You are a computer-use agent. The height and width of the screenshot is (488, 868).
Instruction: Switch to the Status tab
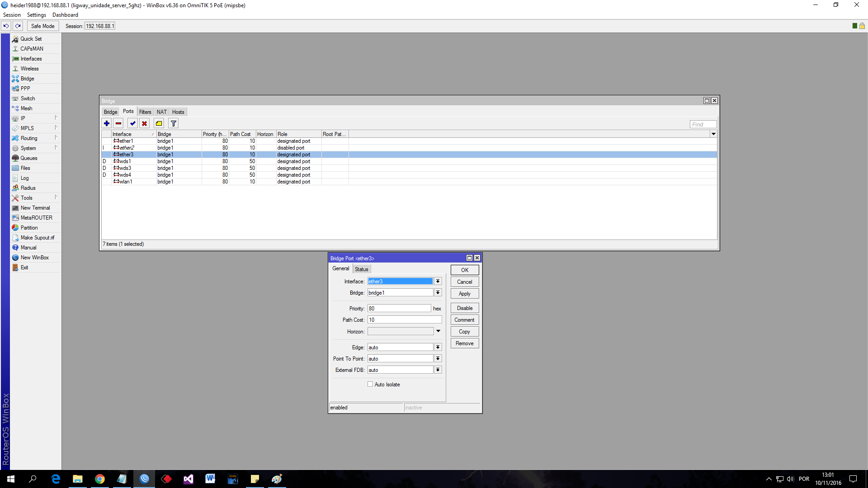[361, 269]
